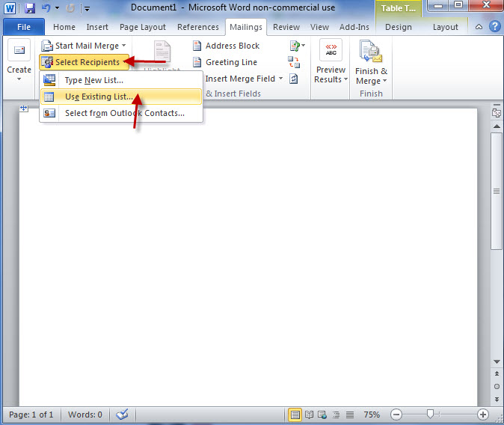
Task: Select the Mailings tab
Action: tap(246, 27)
